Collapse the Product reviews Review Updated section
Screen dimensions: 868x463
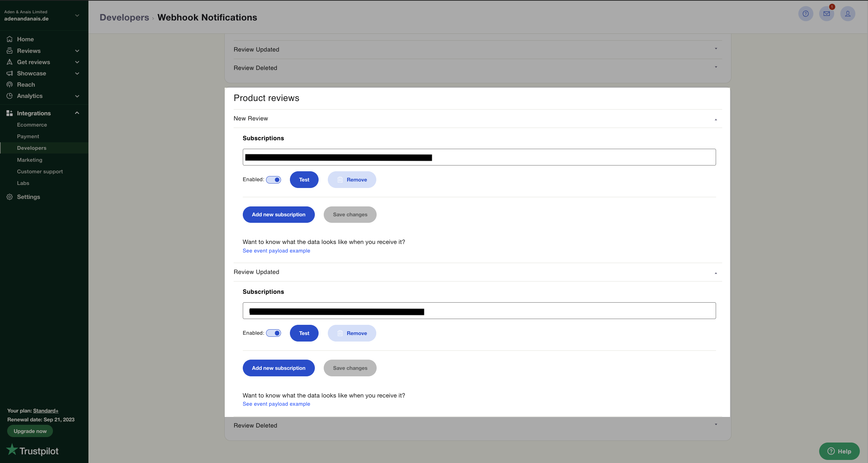[x=716, y=273]
